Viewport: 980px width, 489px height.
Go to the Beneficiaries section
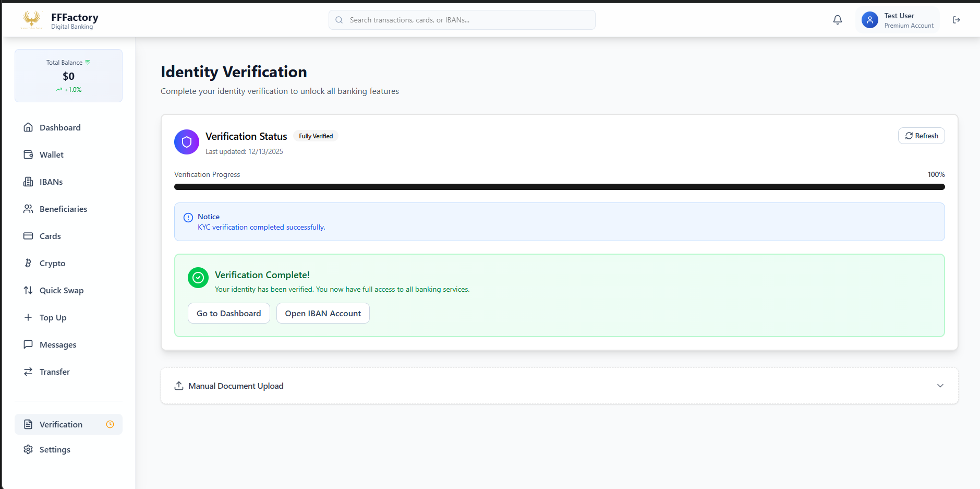(x=63, y=209)
